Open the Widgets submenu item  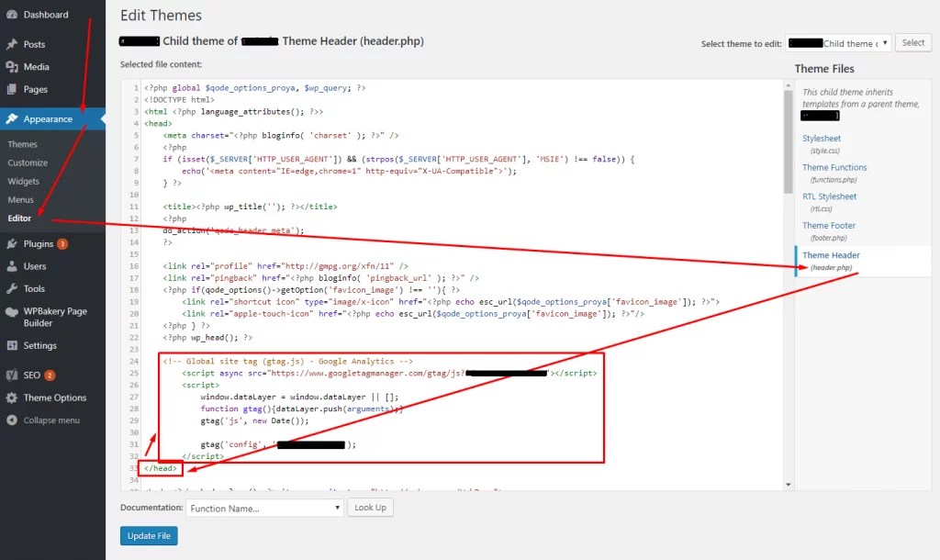(23, 182)
